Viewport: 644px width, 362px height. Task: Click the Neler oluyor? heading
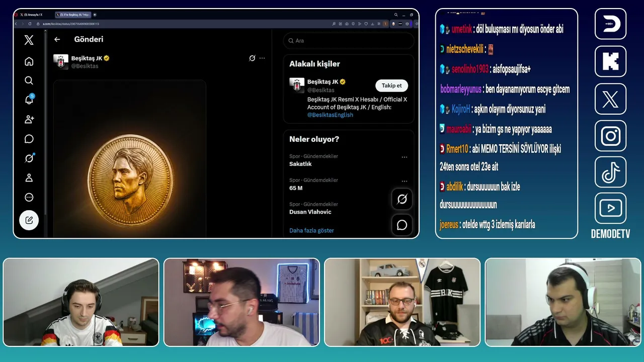click(314, 139)
